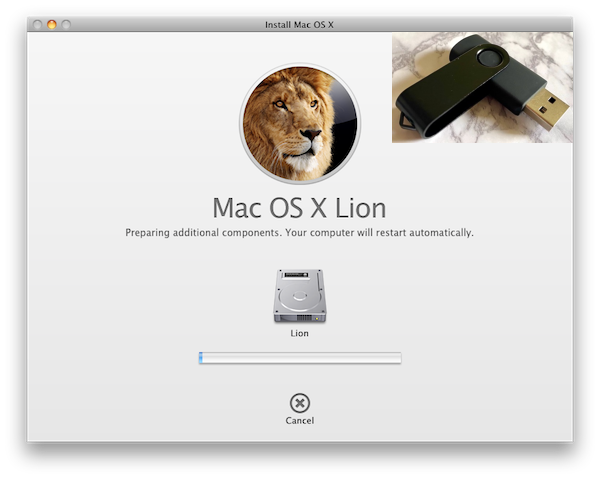600x479 pixels.
Task: Click the USB flash drive photo
Action: point(482,88)
